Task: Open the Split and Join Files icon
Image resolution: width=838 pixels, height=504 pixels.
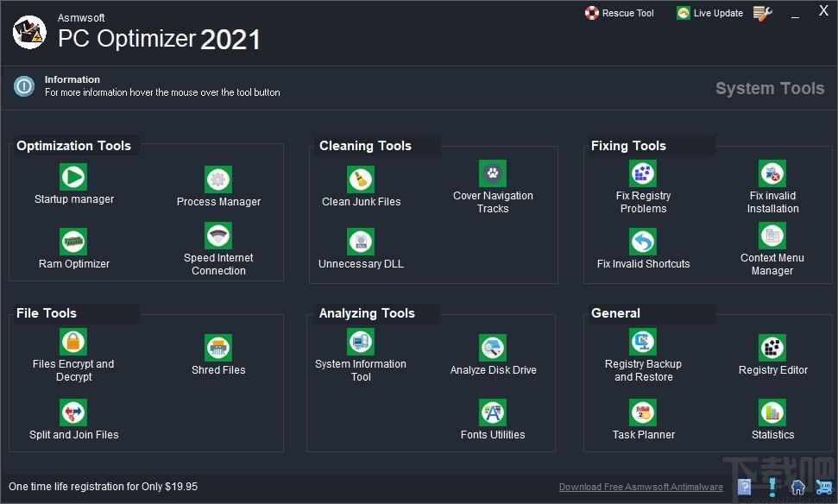Action: coord(73,413)
